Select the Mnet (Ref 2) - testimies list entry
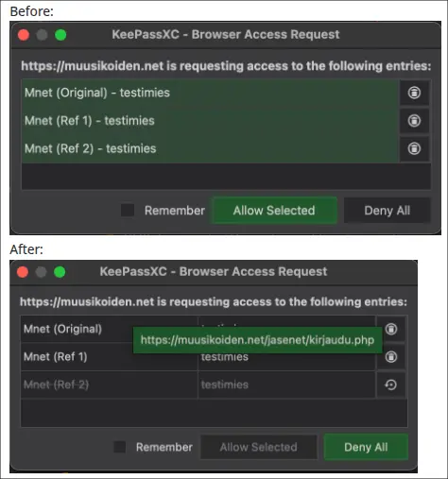 click(210, 148)
